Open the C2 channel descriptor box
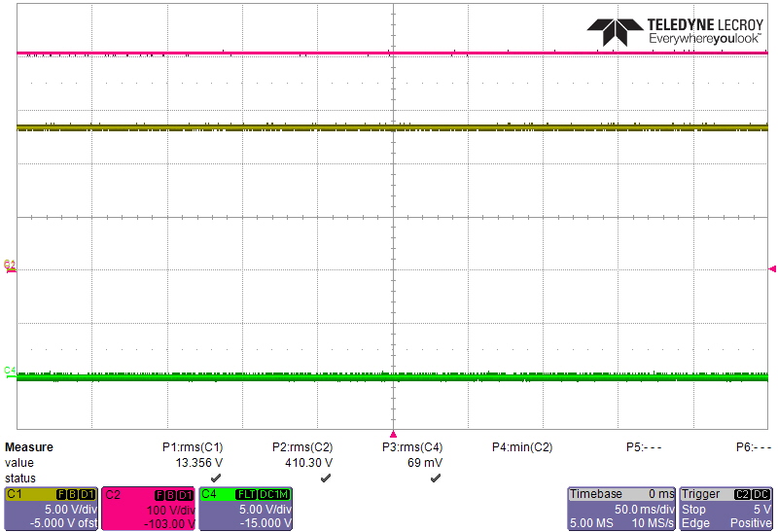778x532 pixels. 148,509
